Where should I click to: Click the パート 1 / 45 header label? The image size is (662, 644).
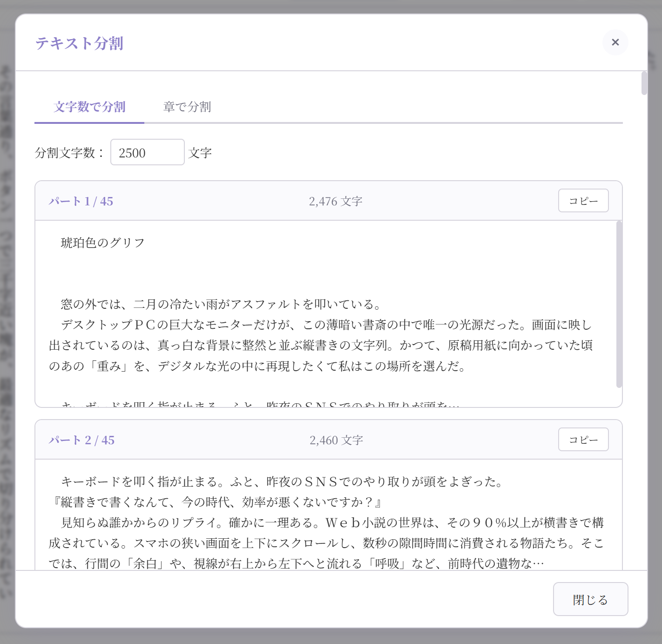tap(81, 201)
